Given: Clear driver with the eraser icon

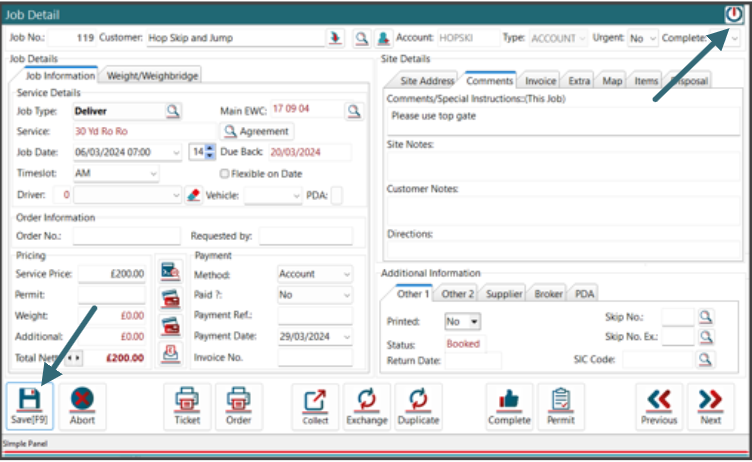Looking at the screenshot, I should [x=193, y=195].
